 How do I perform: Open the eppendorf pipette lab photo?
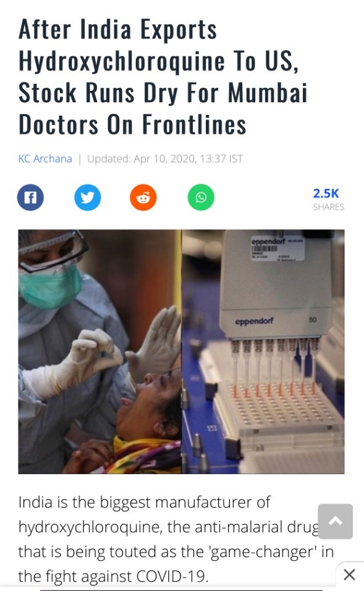[263, 351]
